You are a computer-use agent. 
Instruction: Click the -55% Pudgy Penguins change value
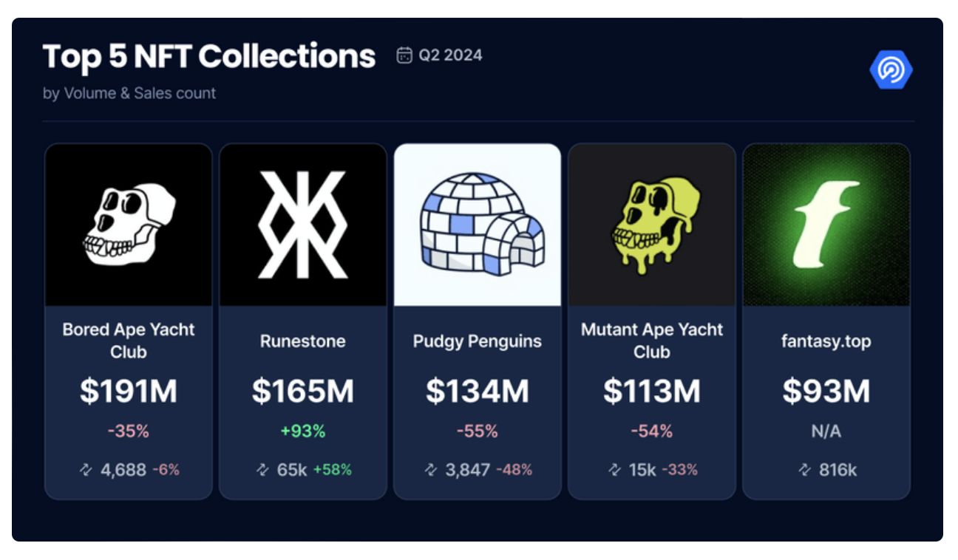(x=478, y=431)
